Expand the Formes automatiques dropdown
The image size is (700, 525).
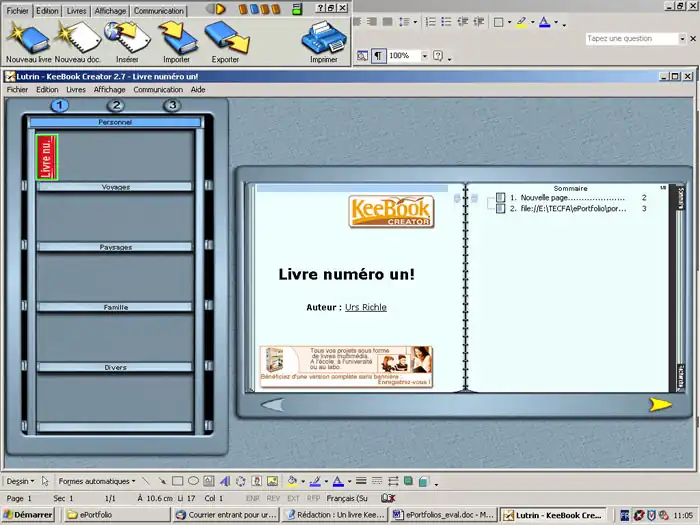pos(96,481)
